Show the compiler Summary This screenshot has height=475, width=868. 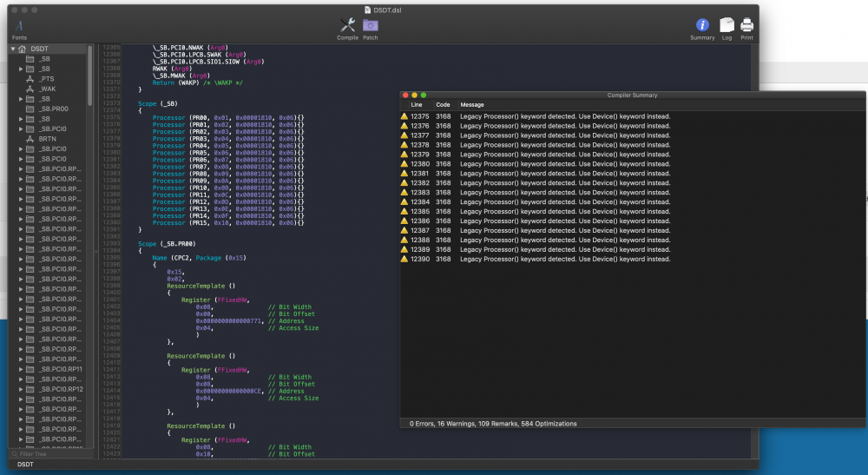pos(702,29)
